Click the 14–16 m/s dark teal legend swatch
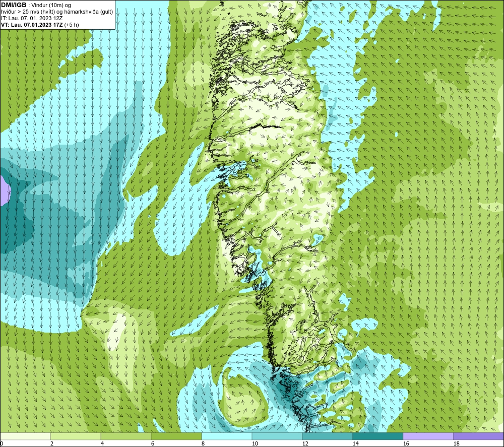Screen dimensions: 504x447 [377, 436]
